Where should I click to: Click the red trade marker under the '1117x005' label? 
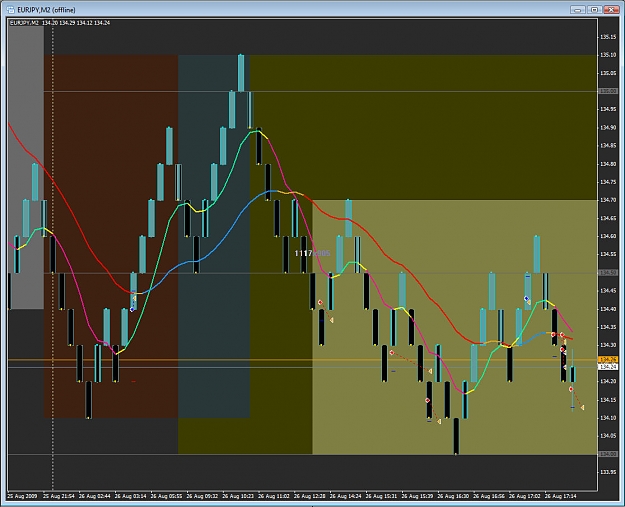coord(320,303)
